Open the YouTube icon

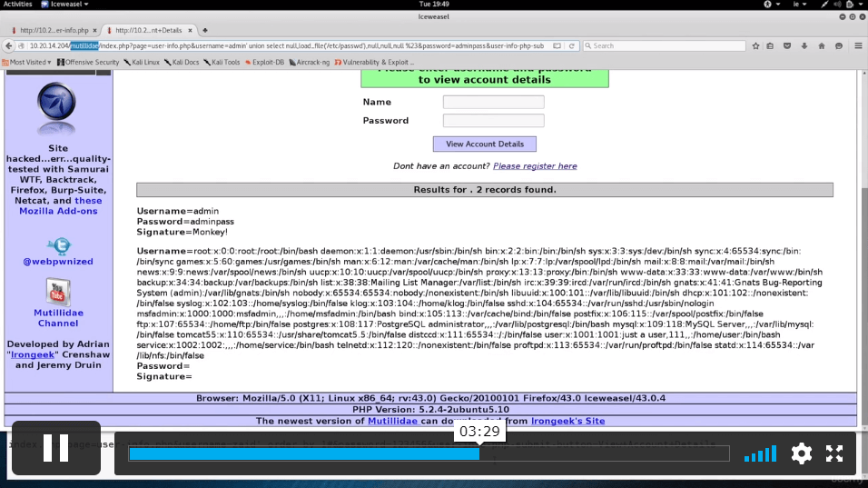pyautogui.click(x=57, y=292)
